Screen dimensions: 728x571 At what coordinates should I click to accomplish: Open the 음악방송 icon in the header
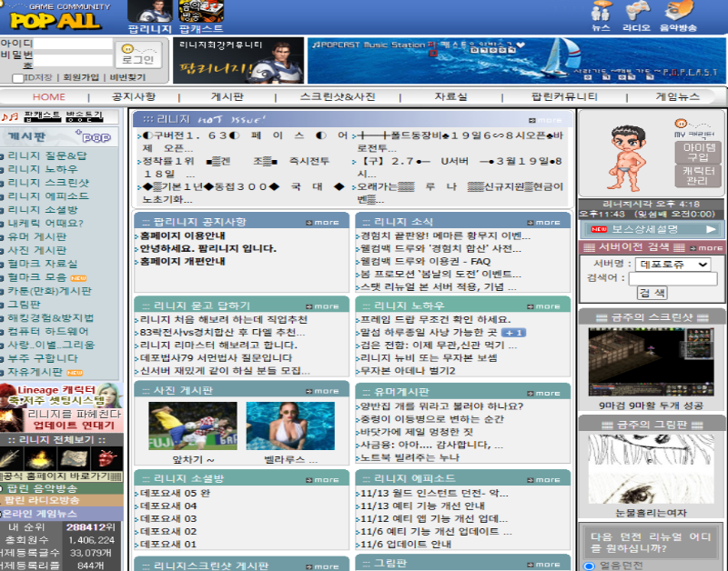point(678,15)
